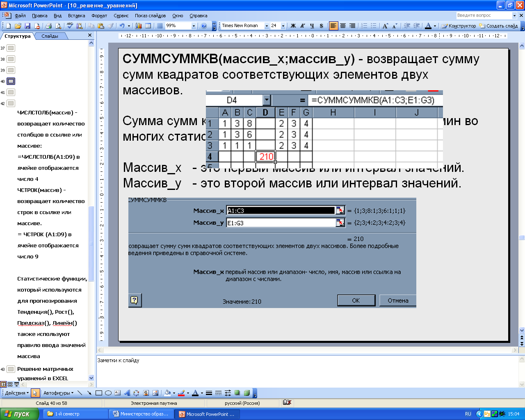Insert a picture from file icon
Screen dimensions: 525x420
pos(155,393)
